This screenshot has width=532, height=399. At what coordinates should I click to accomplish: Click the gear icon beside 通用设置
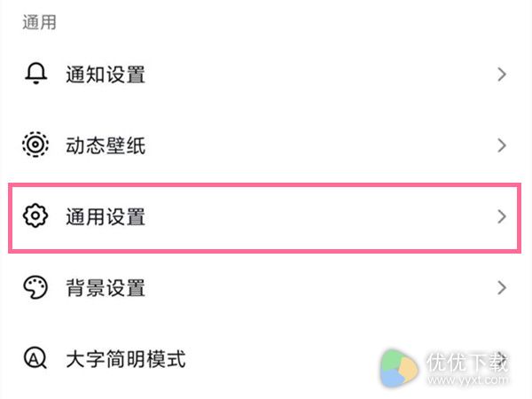(35, 215)
